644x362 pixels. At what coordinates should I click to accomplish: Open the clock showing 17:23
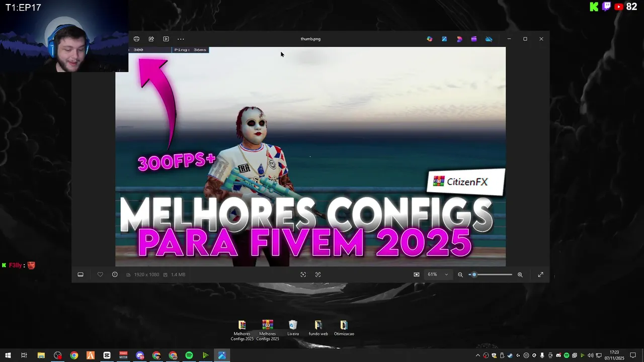(x=614, y=355)
